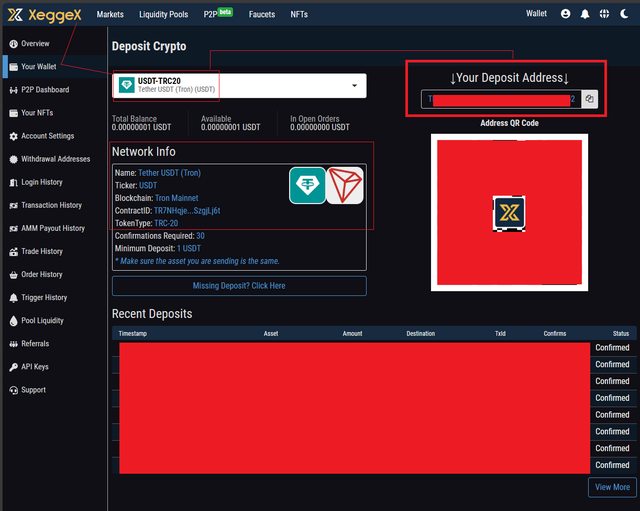
Task: Open the Faucets menu
Action: [262, 14]
